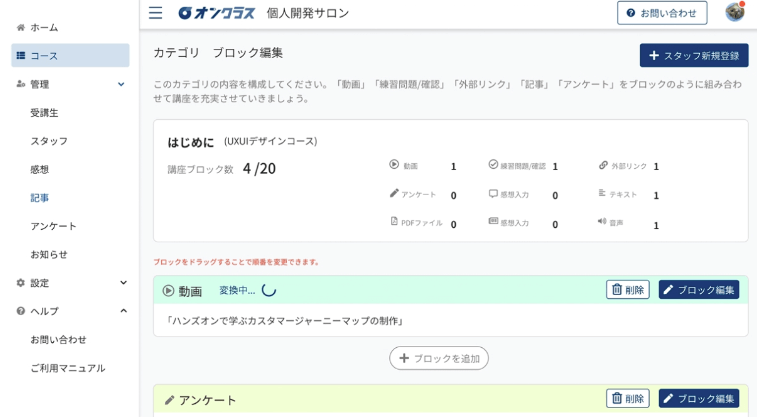Screen dimensions: 757x417
Task: Click the 管理 people icon
Action: pos(21,84)
